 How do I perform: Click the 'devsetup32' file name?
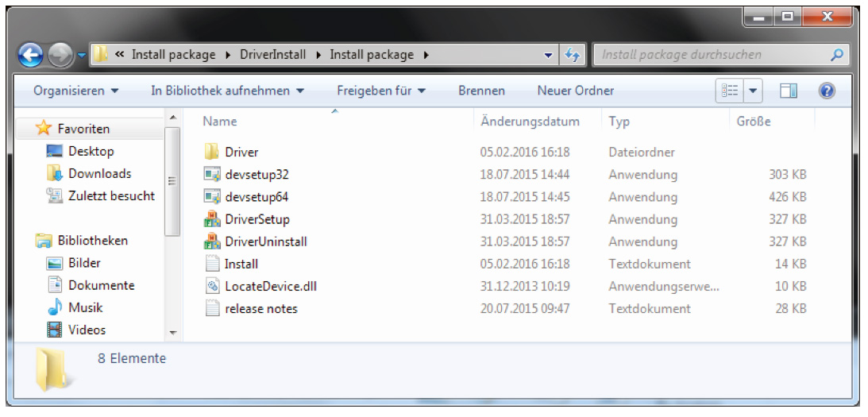(257, 175)
